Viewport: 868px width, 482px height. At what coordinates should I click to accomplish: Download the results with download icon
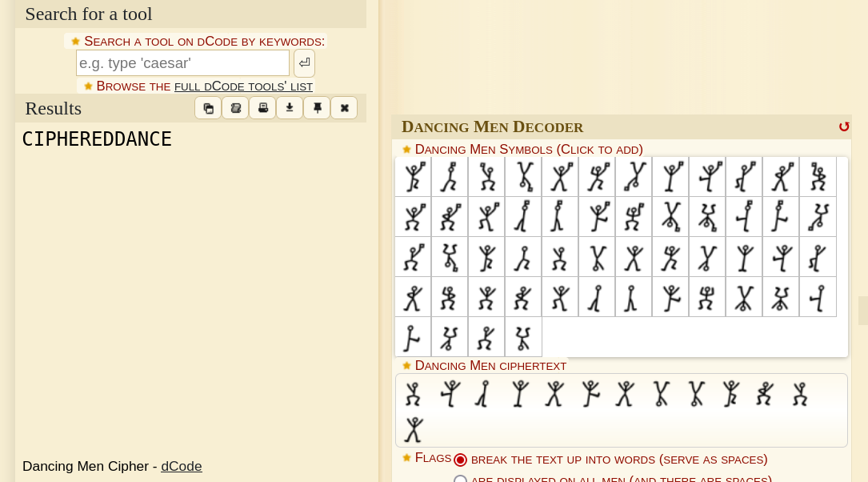290,108
